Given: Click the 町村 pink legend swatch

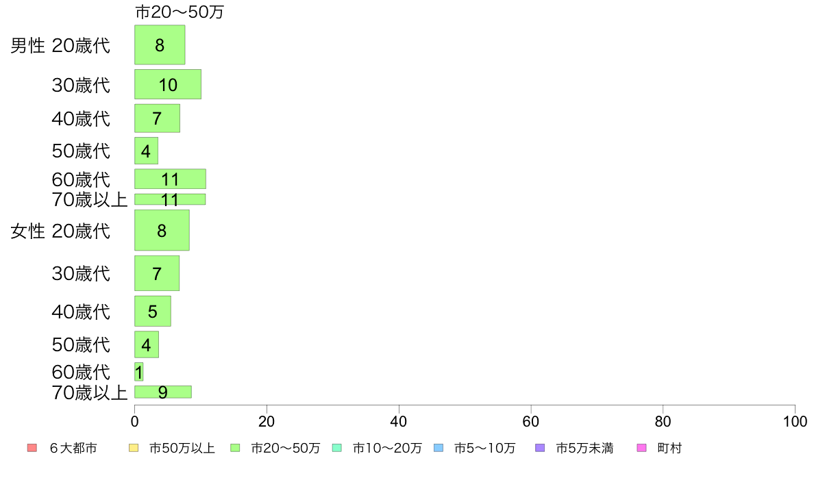Looking at the screenshot, I should (641, 448).
